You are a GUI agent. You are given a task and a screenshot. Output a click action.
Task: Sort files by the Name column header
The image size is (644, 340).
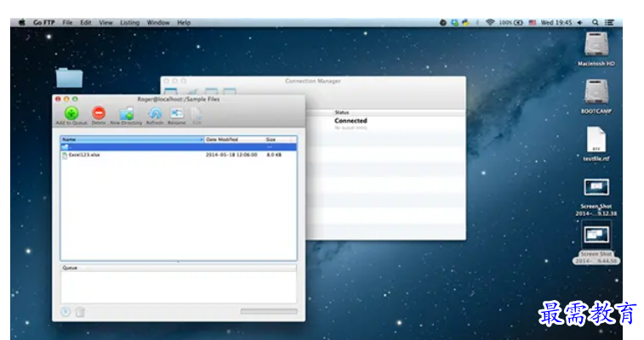point(132,139)
